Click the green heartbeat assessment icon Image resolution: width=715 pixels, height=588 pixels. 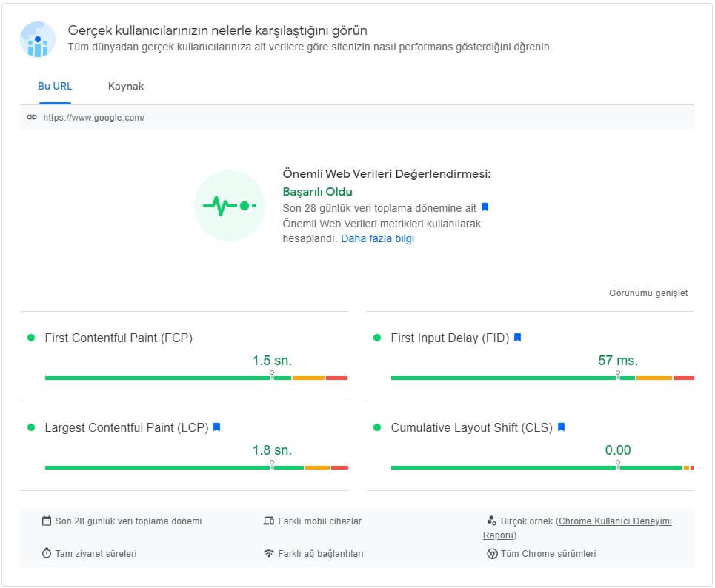(230, 204)
